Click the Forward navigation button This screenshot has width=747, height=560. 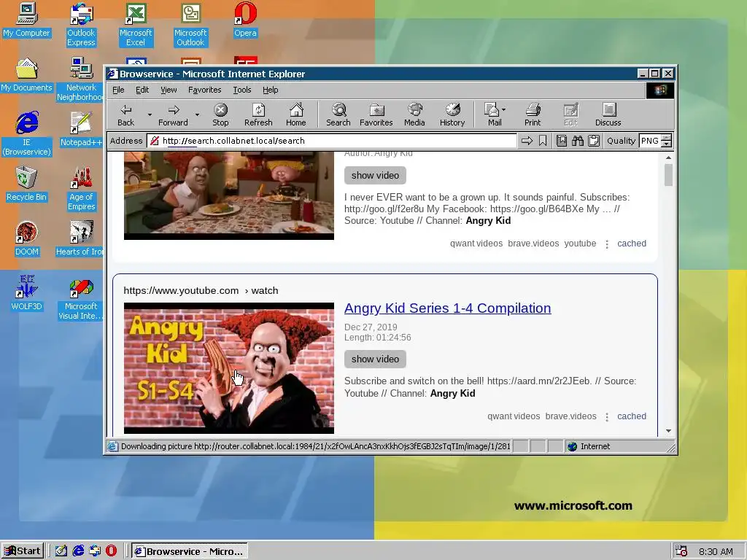pyautogui.click(x=173, y=115)
